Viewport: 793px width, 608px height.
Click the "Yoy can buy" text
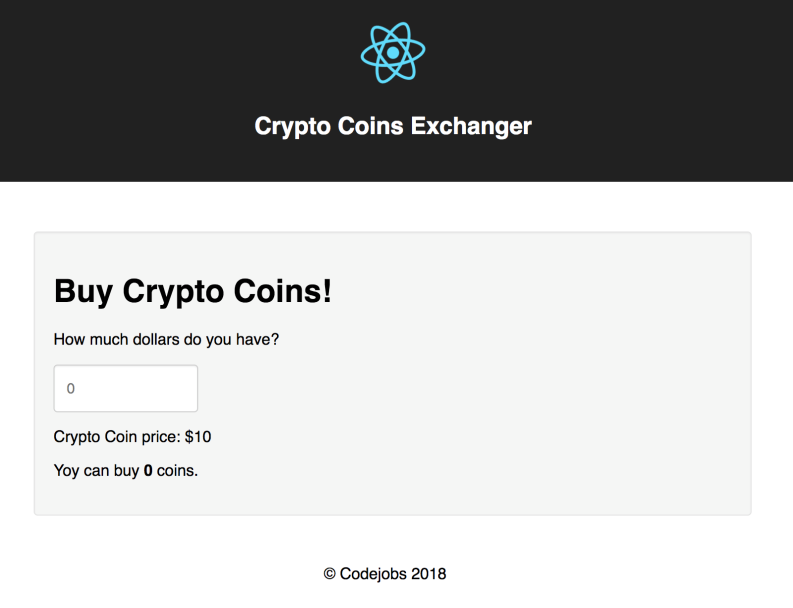tap(96, 471)
